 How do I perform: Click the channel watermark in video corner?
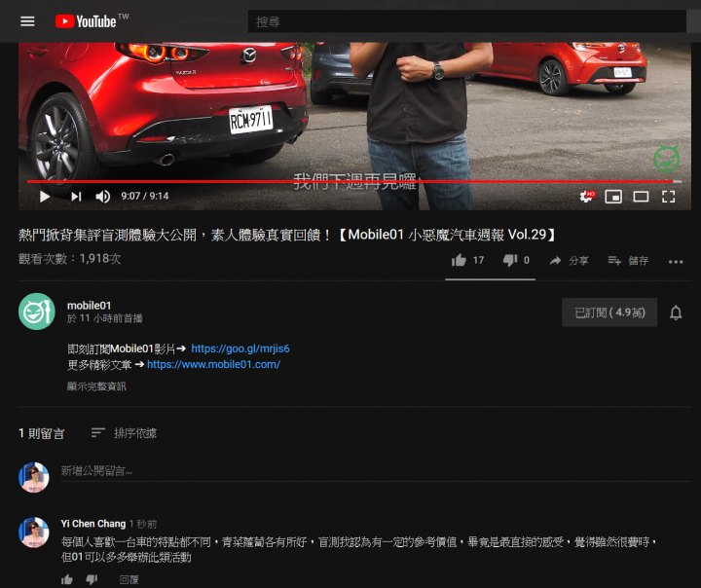click(x=666, y=159)
